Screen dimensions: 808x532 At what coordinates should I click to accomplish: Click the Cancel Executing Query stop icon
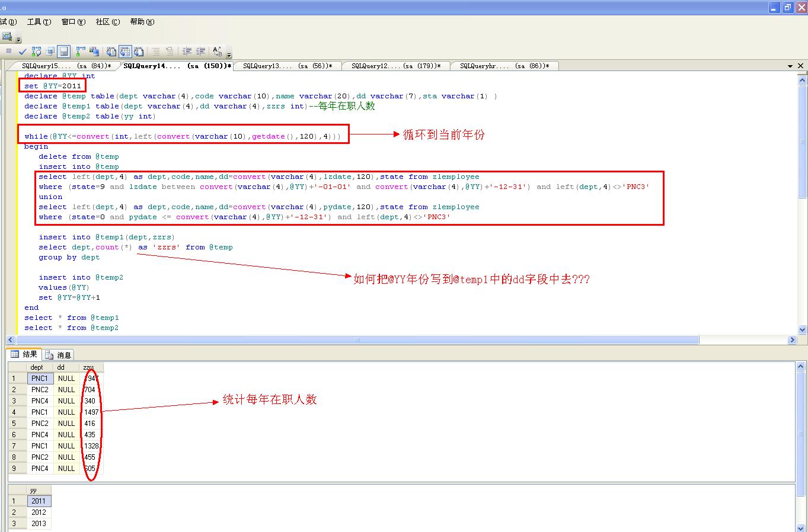[x=8, y=52]
